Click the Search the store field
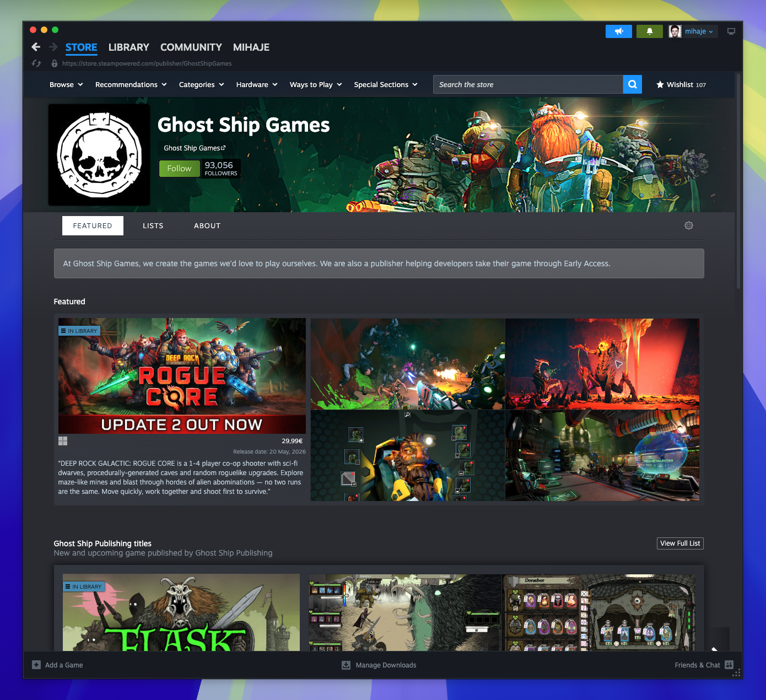 point(528,84)
